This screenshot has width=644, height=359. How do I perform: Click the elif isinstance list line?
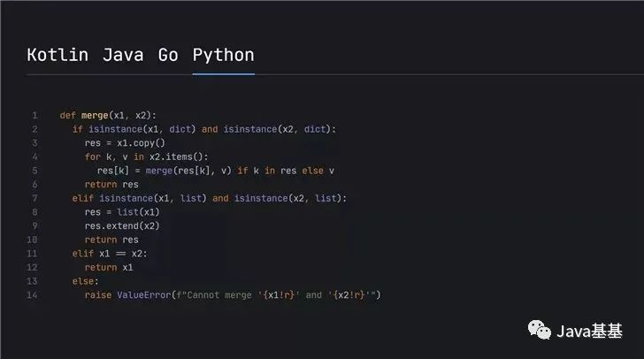tap(210, 198)
